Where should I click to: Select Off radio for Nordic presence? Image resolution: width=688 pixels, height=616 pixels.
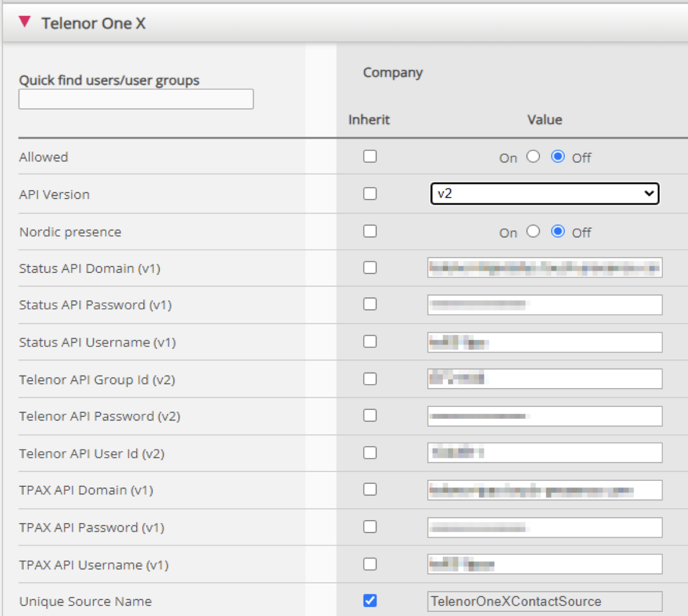pyautogui.click(x=558, y=231)
